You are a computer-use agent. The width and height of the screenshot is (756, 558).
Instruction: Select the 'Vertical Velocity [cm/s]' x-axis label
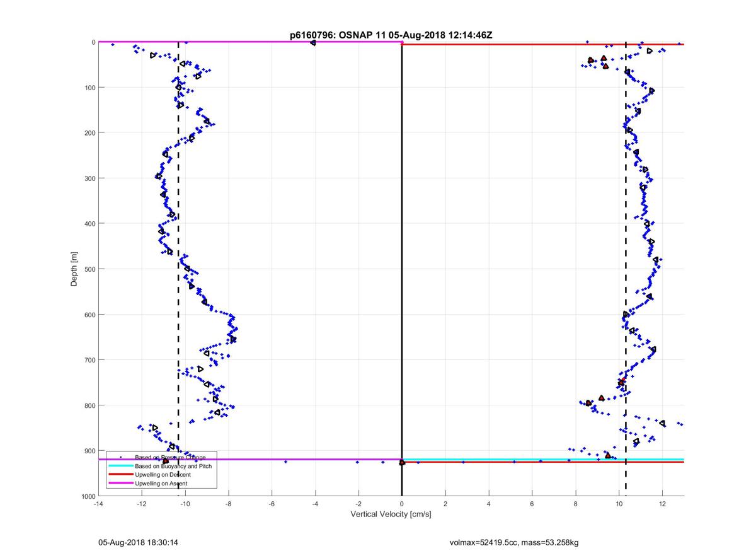[391, 514]
